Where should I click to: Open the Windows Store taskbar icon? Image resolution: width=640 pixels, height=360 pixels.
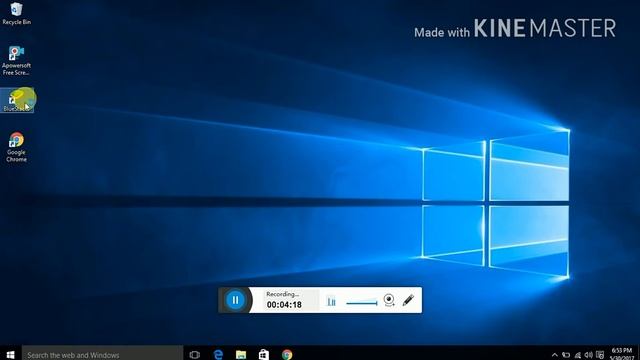pyautogui.click(x=264, y=355)
